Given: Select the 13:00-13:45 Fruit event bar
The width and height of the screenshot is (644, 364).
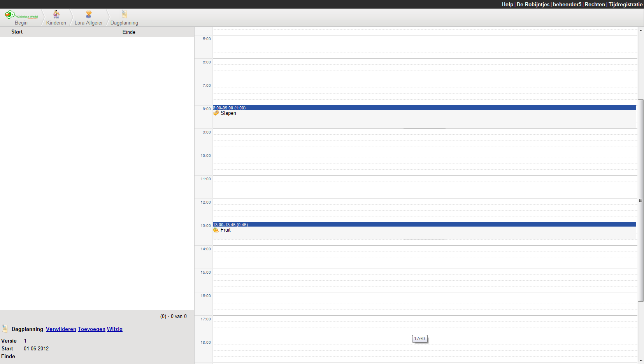Looking at the screenshot, I should point(424,224).
